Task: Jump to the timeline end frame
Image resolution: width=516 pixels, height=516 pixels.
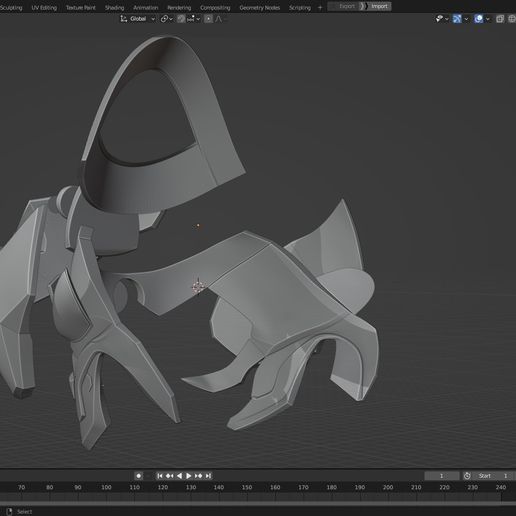Action: 208,476
